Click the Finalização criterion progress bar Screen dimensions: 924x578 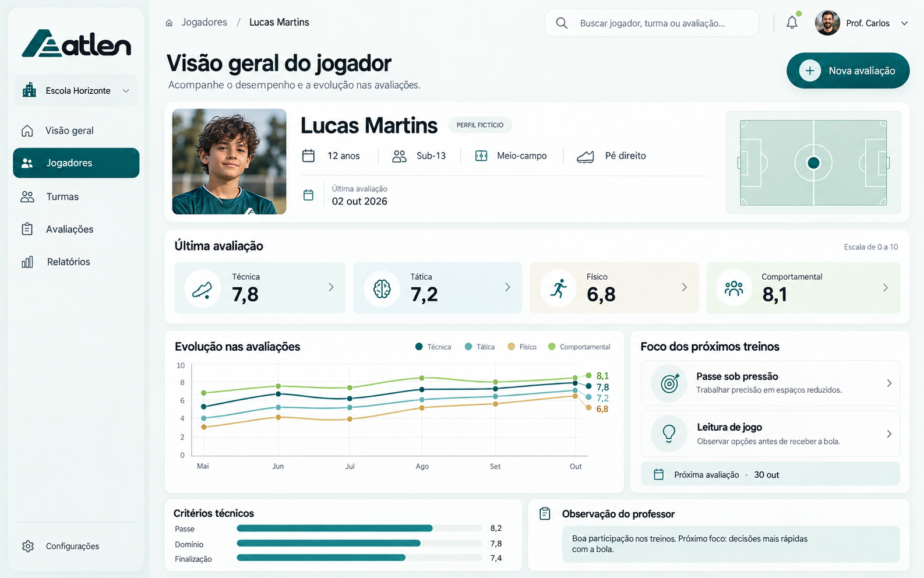point(359,558)
